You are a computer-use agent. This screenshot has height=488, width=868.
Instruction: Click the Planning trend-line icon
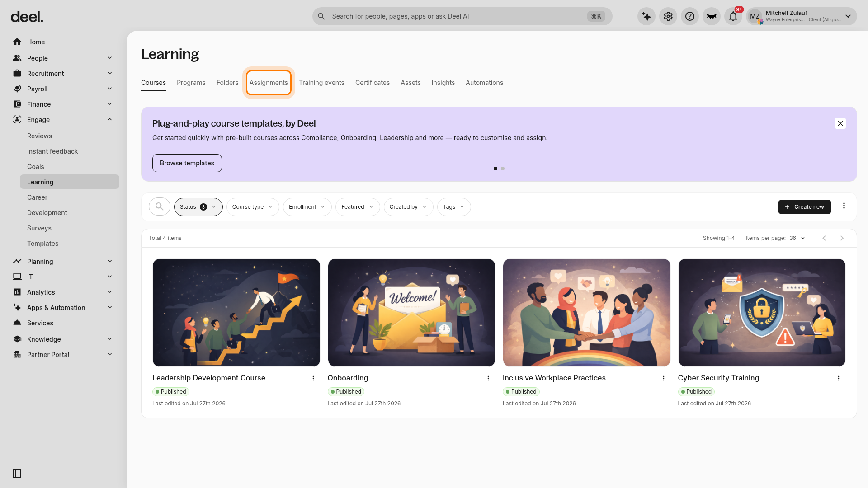pyautogui.click(x=17, y=261)
